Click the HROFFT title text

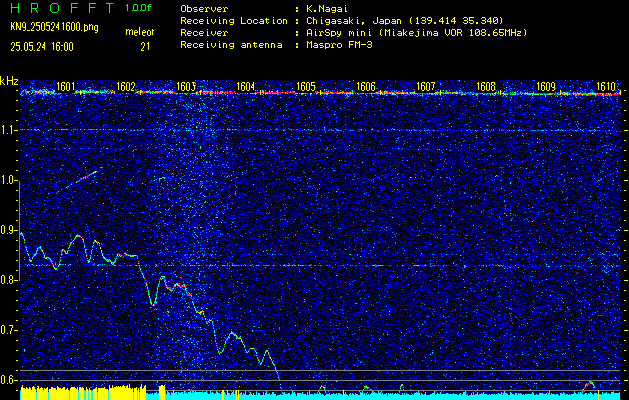(x=62, y=8)
